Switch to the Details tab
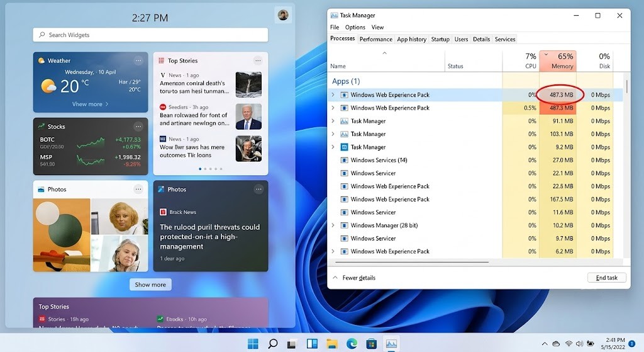Screen dimensions: 644x352 (x=481, y=39)
